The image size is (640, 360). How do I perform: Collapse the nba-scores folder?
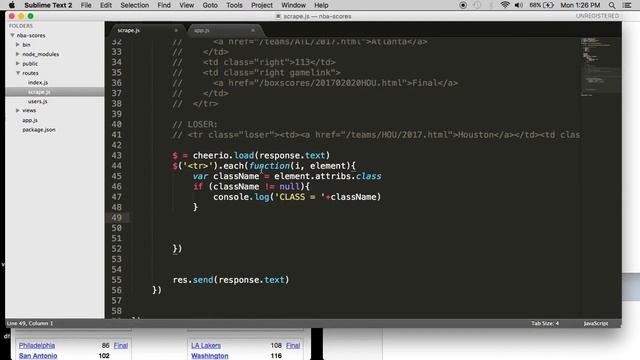pyautogui.click(x=12, y=36)
